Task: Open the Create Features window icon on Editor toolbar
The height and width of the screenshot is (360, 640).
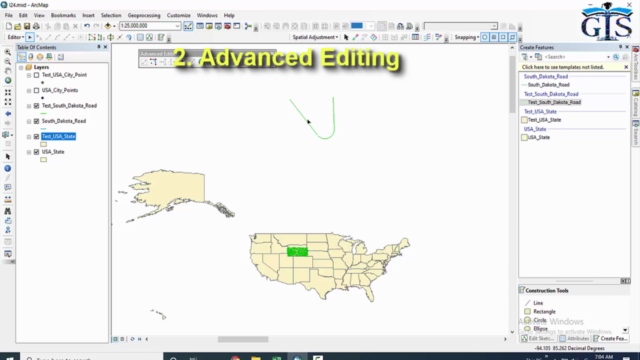Action: point(161,37)
